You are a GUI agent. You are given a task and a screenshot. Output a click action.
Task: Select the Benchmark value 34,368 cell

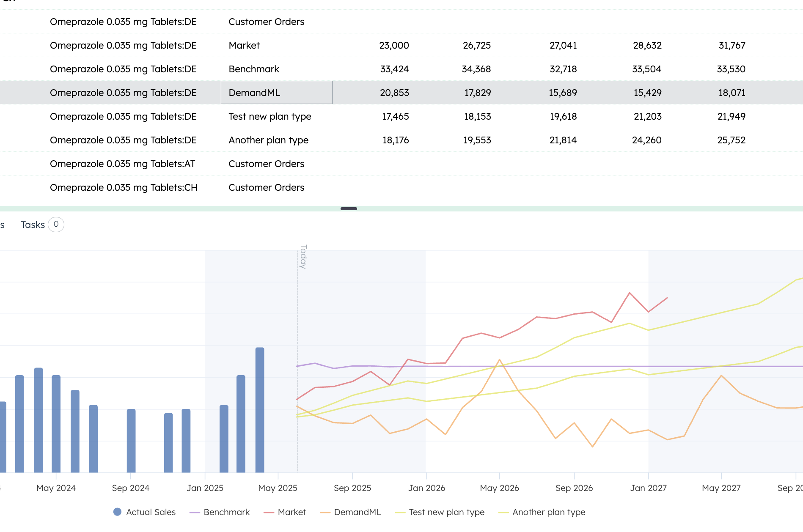476,69
